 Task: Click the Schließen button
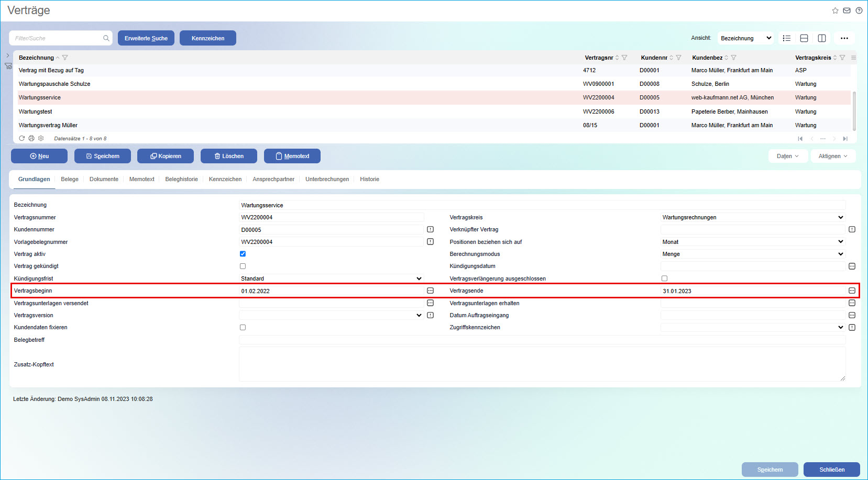point(832,470)
